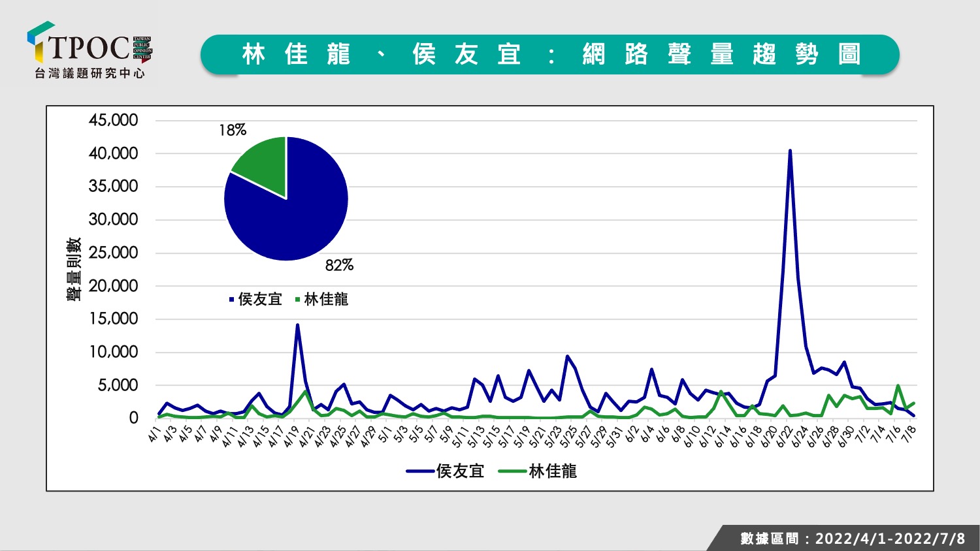Screen dimensions: 980x551
Task: Click the 5,000 y-axis label
Action: (118, 385)
